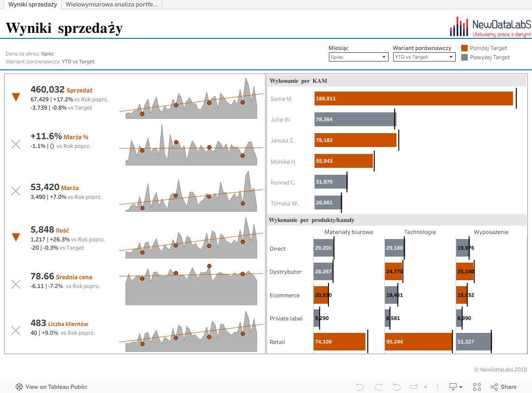
Task: Click the Share button label
Action: tap(508, 387)
